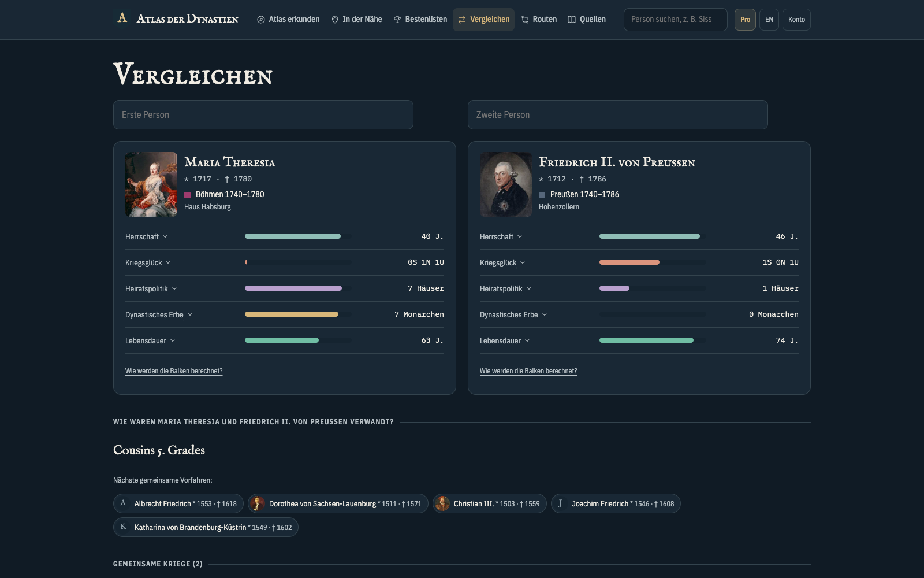Viewport: 924px width, 578px height.
Task: Click the route icon beside Routen
Action: click(x=525, y=20)
